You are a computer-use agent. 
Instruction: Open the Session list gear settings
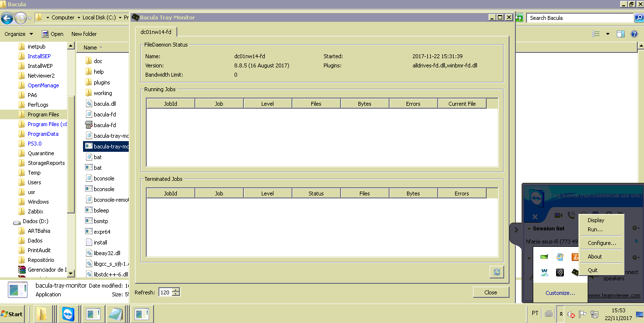(635, 228)
